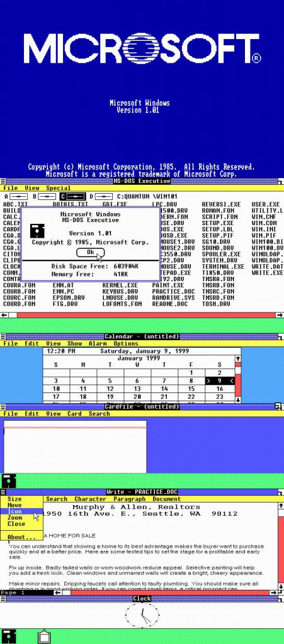Select highlighted drive C icon
Screen dimensions: 284x644
point(73,197)
